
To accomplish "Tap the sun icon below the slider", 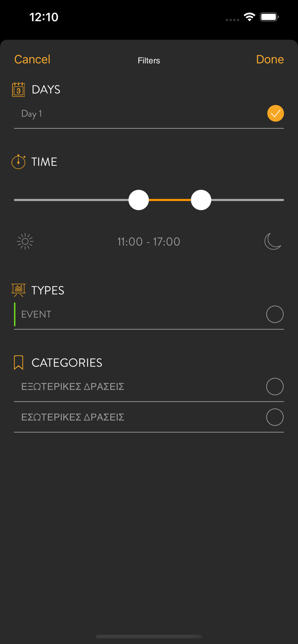I will click(x=25, y=242).
